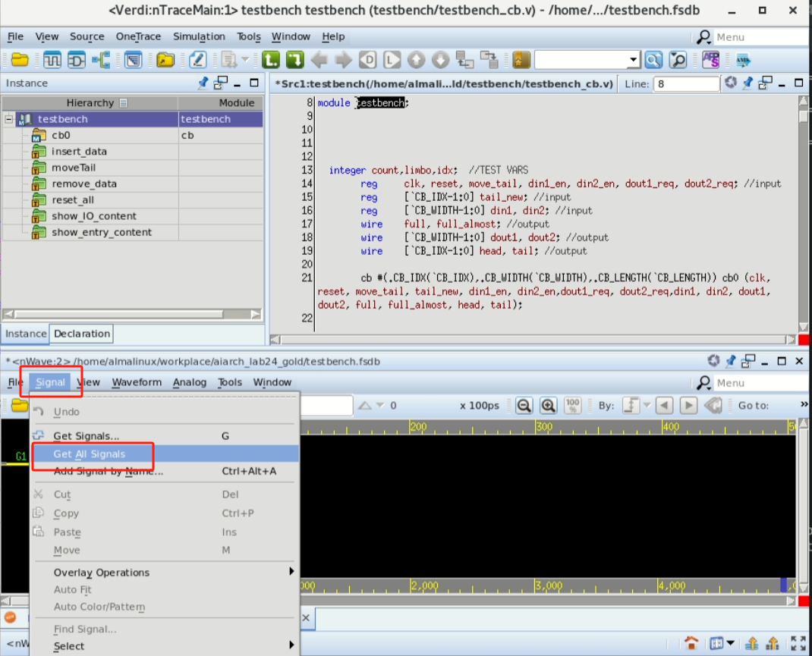Viewport: 812px width, 656px height.
Task: Open the main toolbar search combo box dropdown
Action: tap(634, 60)
